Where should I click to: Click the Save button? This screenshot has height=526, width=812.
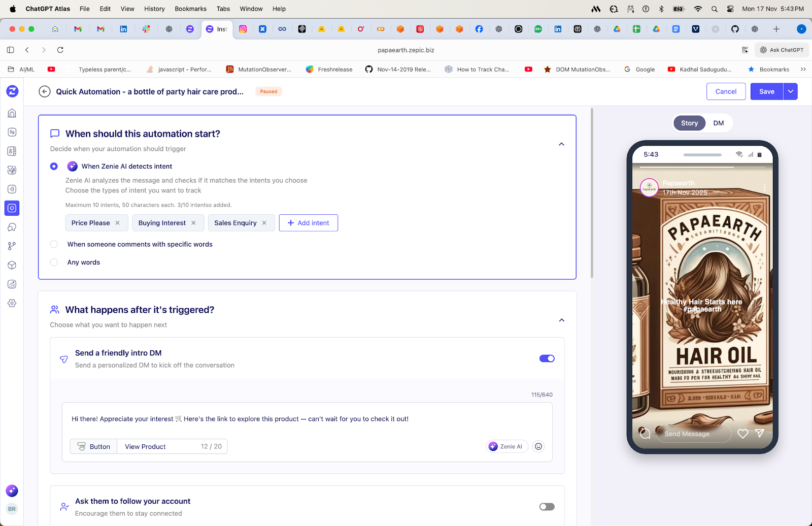[x=767, y=91]
